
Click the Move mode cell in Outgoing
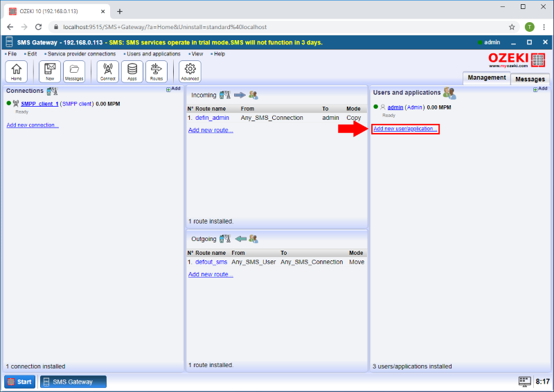357,262
